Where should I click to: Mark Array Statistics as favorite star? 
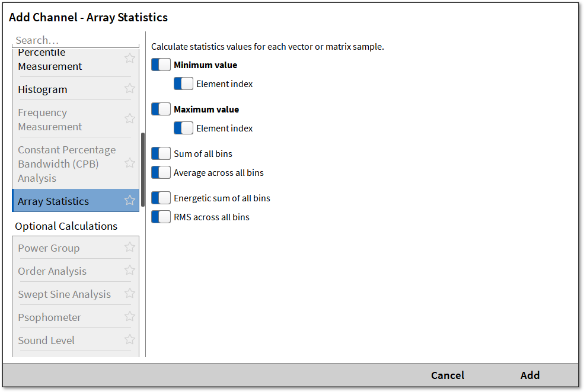pos(130,201)
